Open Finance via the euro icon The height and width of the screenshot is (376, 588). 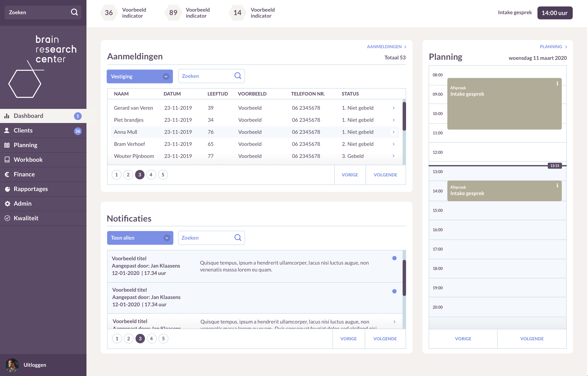coord(7,174)
